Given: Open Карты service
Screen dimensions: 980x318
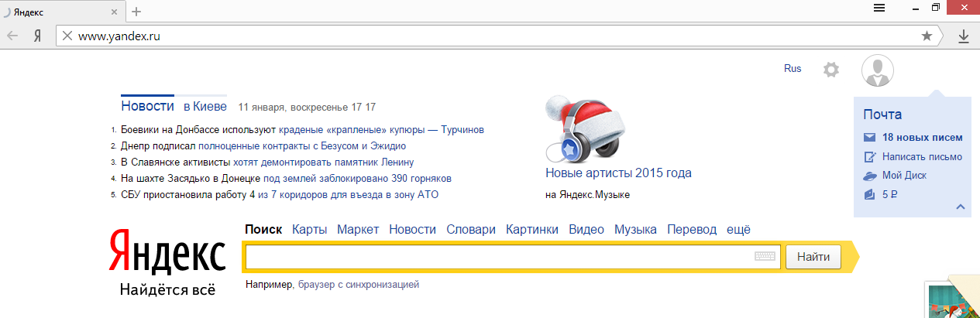Looking at the screenshot, I should coord(310,230).
